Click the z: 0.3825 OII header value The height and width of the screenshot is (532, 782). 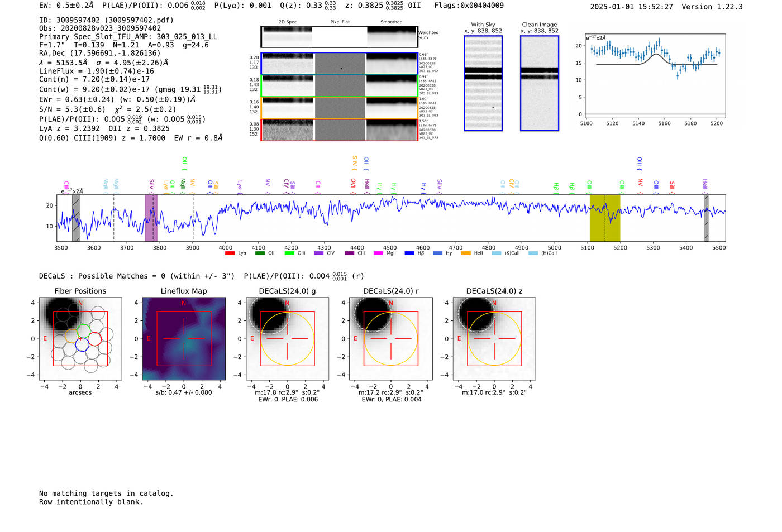(x=383, y=6)
